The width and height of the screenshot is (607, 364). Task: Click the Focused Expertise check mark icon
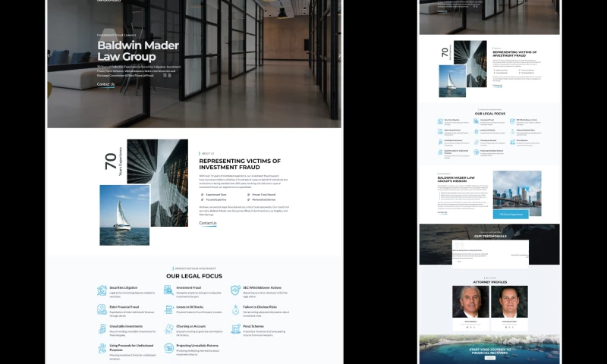(202, 199)
